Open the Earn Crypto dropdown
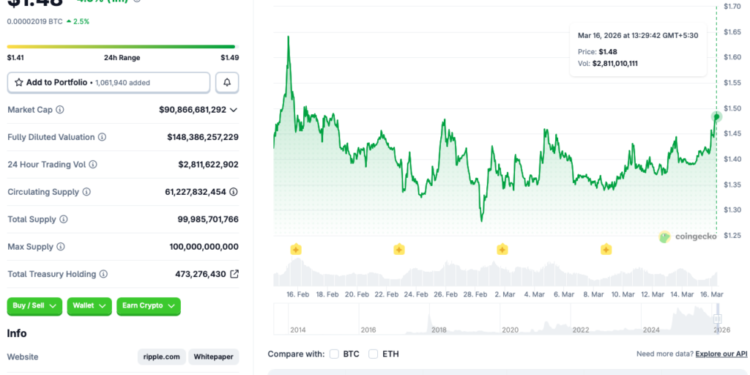The image size is (750, 375). [x=149, y=306]
